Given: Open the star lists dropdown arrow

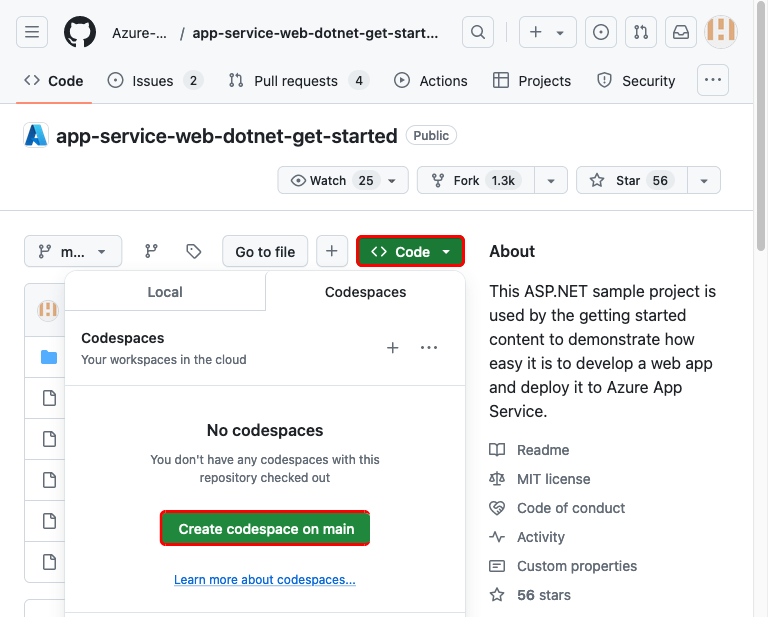Looking at the screenshot, I should tap(704, 181).
